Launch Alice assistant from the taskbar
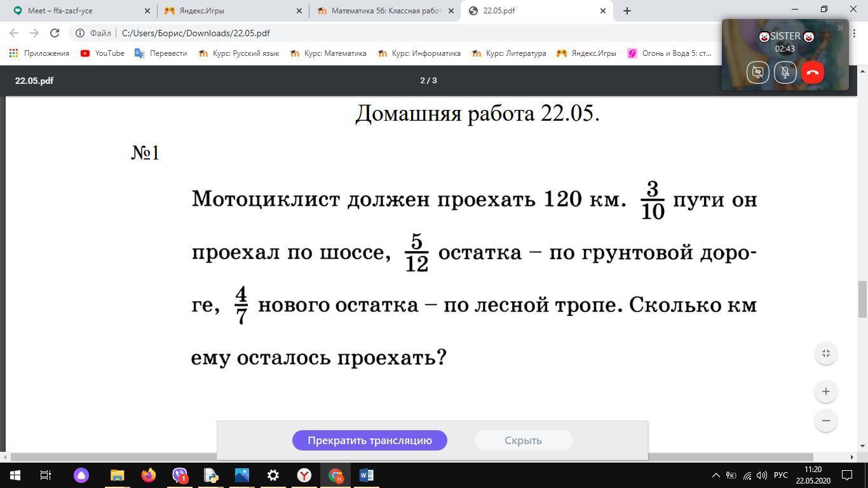 81,475
